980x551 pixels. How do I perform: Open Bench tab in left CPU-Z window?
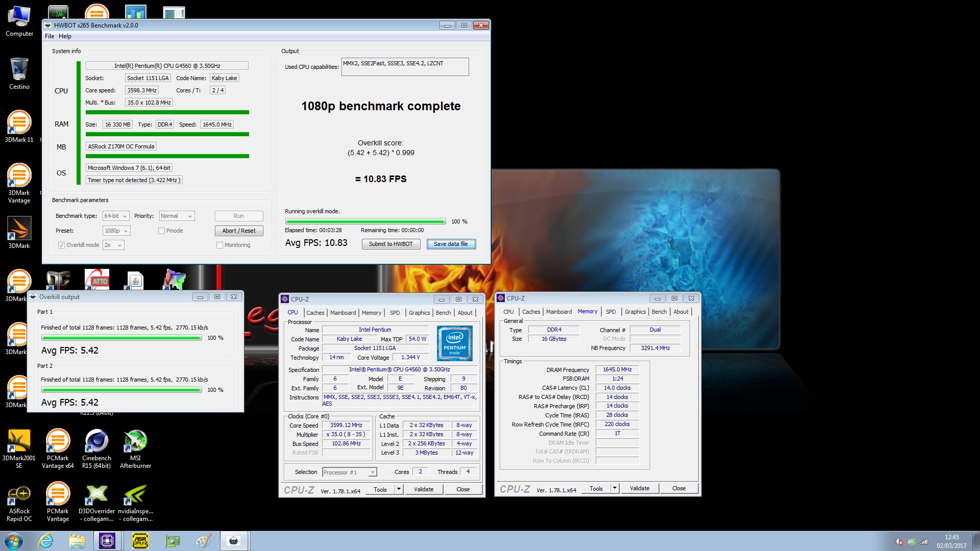(443, 313)
